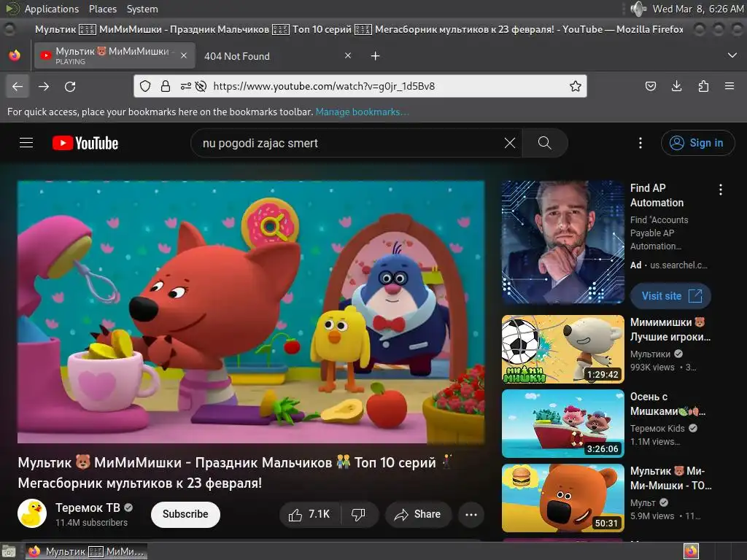
Task: Select Firefox window in bottom taskbar
Action: 86,551
